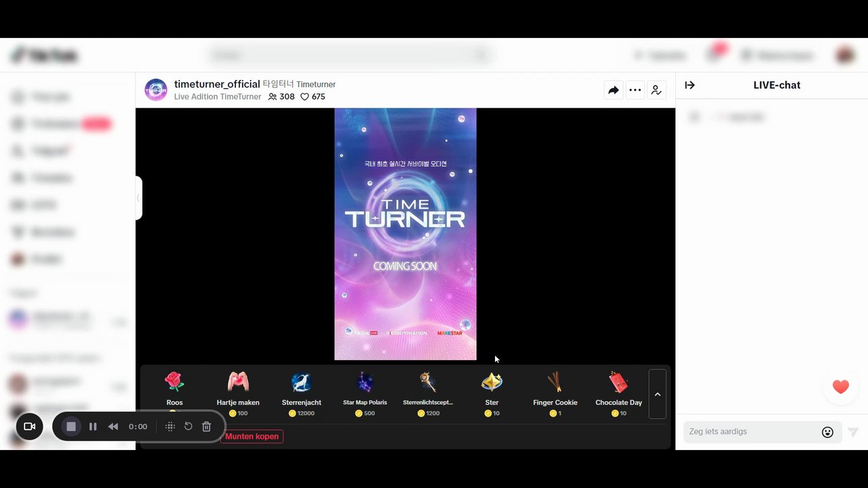Click the Roos gift label

tap(174, 403)
